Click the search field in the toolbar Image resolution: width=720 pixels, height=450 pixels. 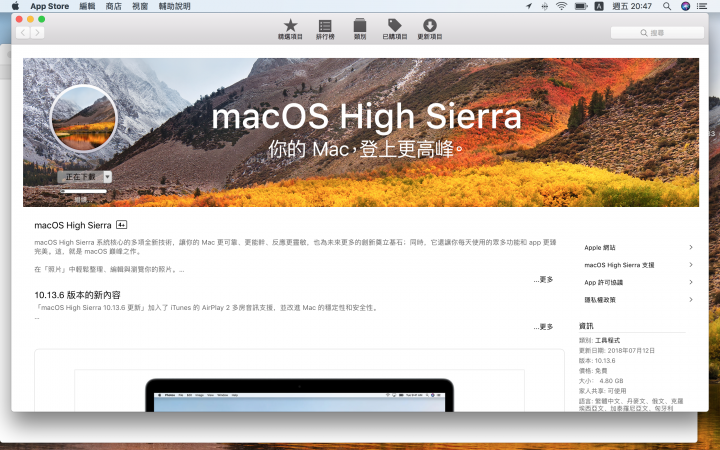(657, 33)
